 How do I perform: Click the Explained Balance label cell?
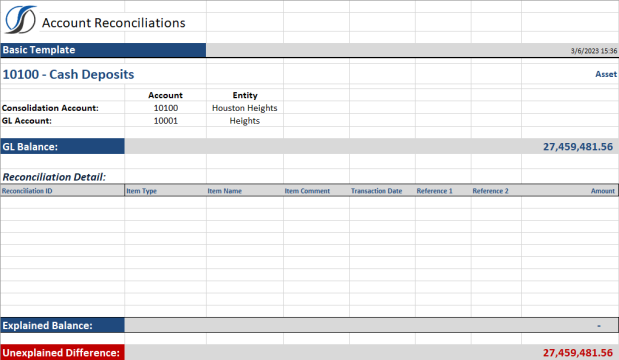62,325
